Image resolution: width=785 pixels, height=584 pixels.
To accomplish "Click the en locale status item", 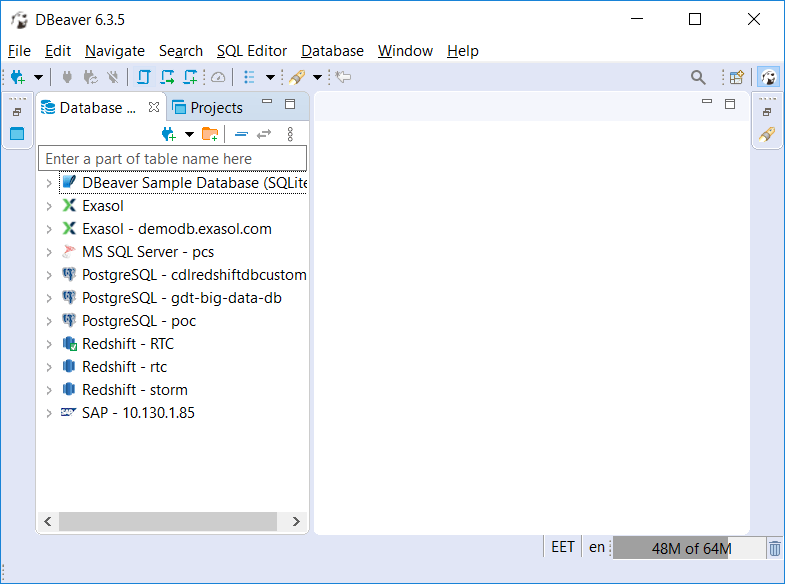I will [597, 547].
